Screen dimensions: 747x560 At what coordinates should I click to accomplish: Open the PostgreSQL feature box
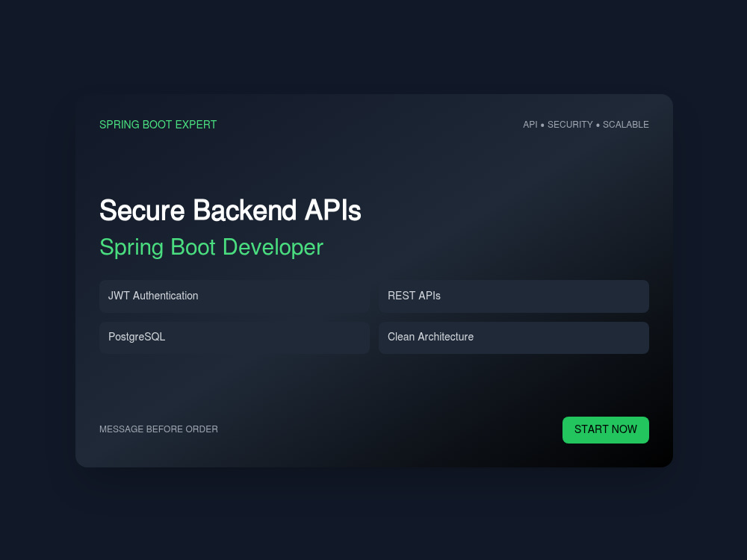[x=235, y=337]
